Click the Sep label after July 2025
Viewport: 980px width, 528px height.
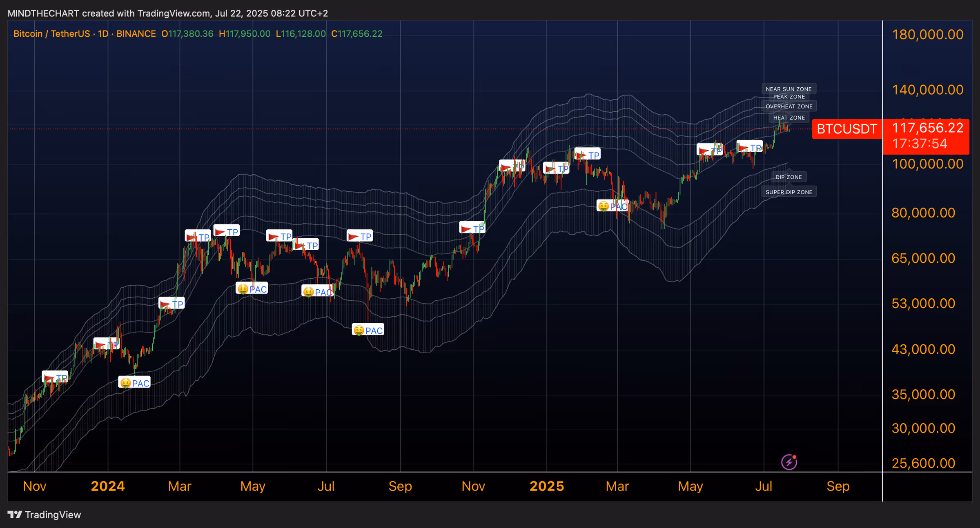838,486
